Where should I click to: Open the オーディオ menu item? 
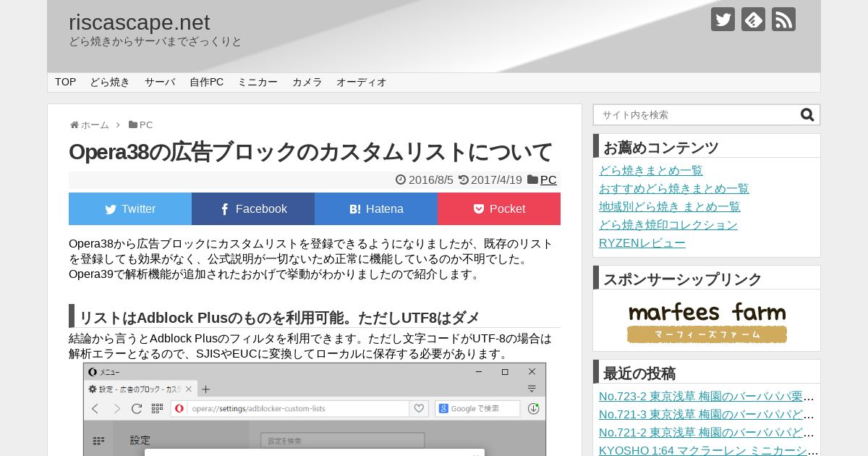(362, 82)
